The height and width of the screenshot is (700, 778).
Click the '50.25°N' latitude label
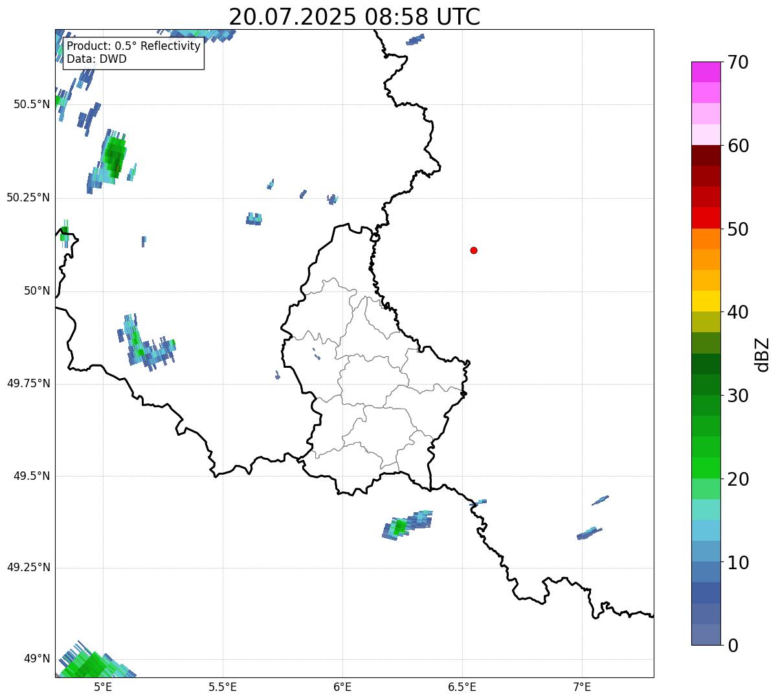28,198
